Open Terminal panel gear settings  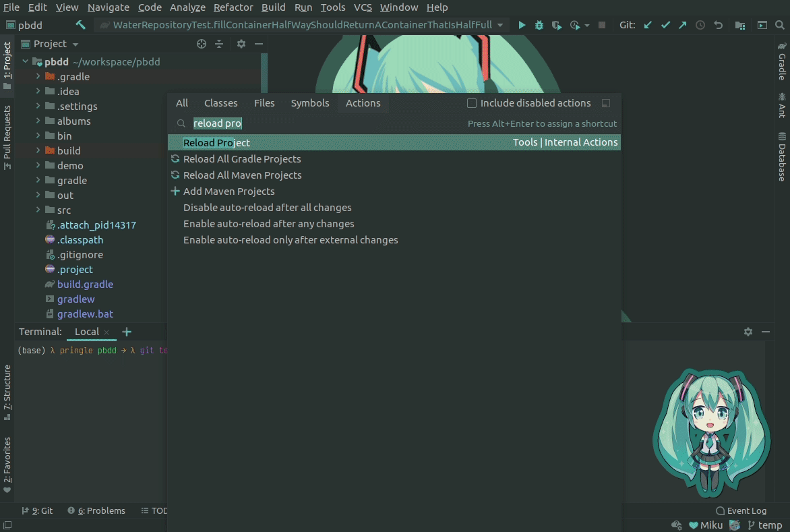748,332
